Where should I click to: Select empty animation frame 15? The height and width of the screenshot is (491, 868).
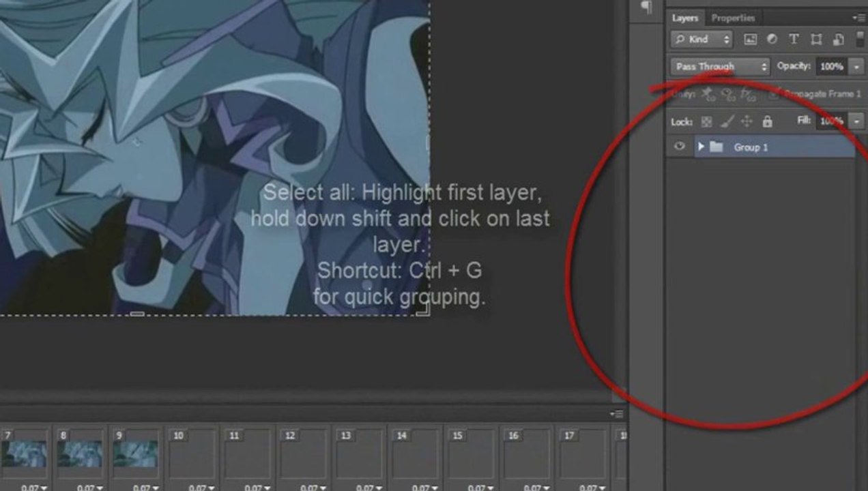(x=472, y=453)
